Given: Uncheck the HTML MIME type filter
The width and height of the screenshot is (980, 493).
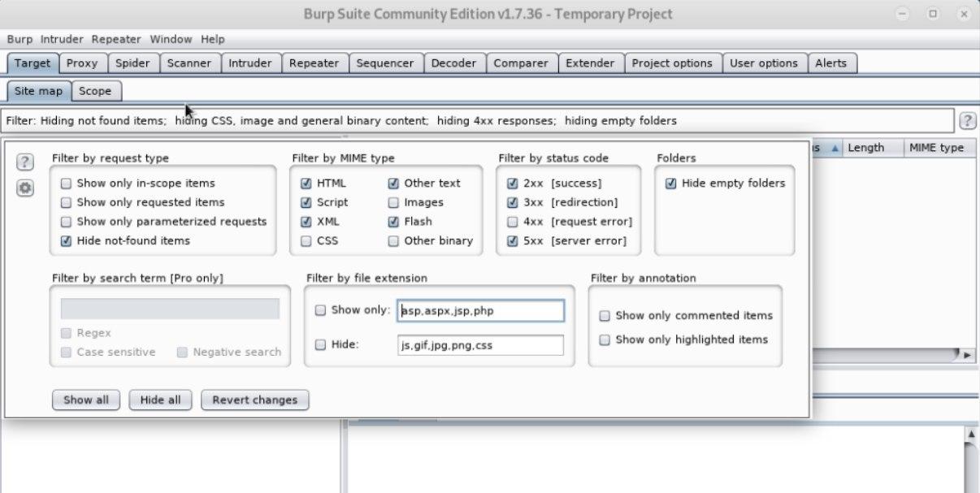Looking at the screenshot, I should (x=306, y=184).
